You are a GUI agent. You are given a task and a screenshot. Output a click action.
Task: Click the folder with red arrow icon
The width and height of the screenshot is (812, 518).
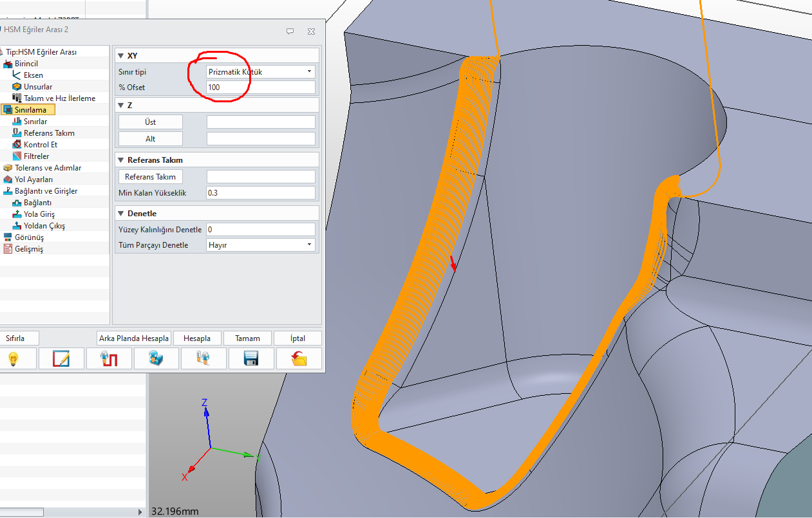pyautogui.click(x=299, y=358)
